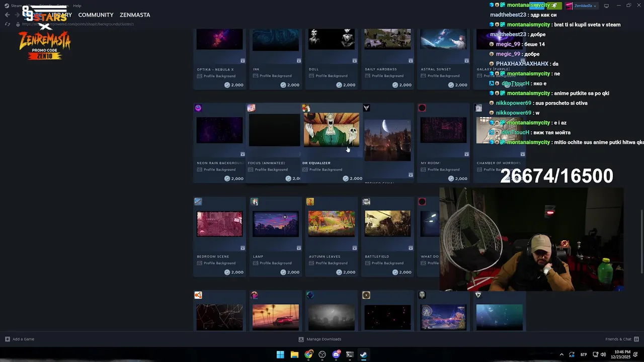Click game icon above Focus (Animated) card
The width and height of the screenshot is (644, 362).
(x=251, y=108)
